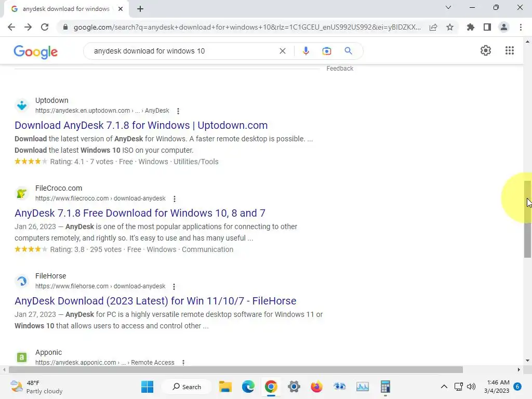532x399 pixels.
Task: Open Microsoft Edge from the taskbar
Action: pos(248,387)
